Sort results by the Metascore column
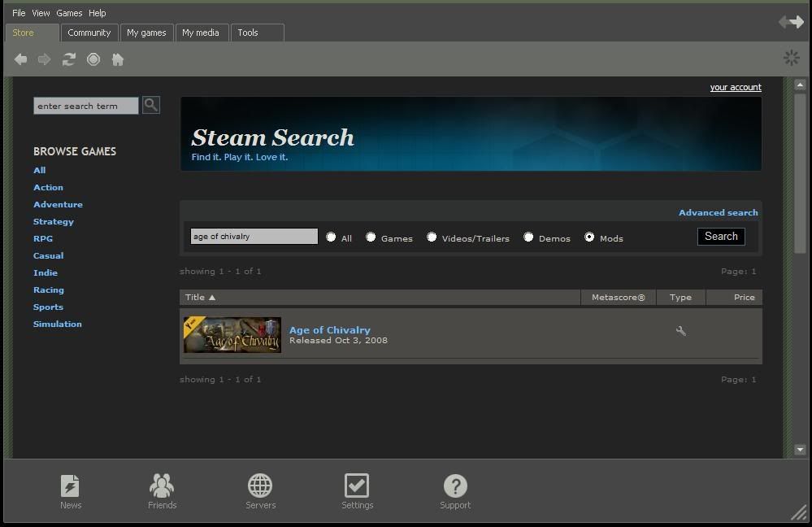The width and height of the screenshot is (812, 527). coord(619,298)
